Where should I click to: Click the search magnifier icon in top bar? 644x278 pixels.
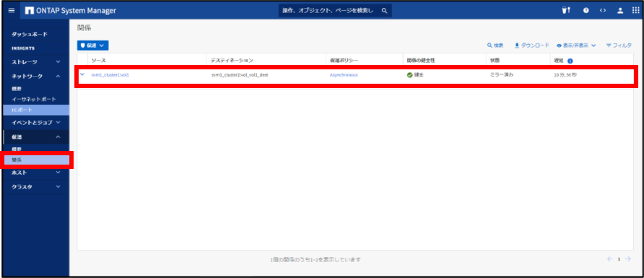[384, 11]
